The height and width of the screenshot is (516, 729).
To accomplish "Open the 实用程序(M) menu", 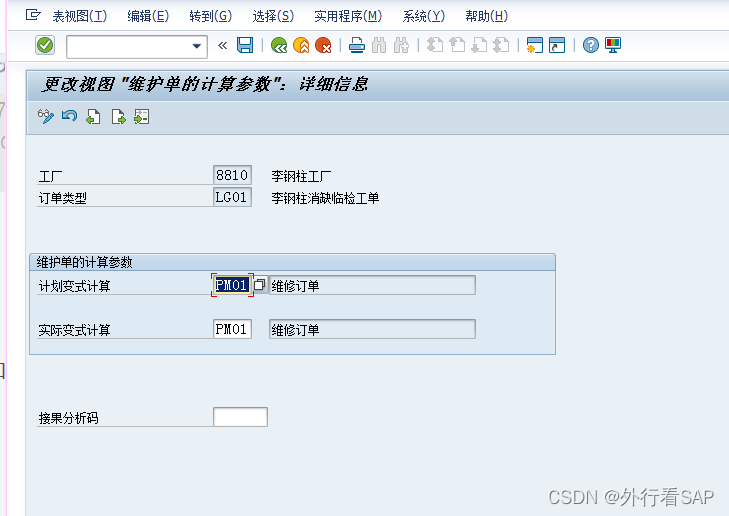I will (x=348, y=16).
